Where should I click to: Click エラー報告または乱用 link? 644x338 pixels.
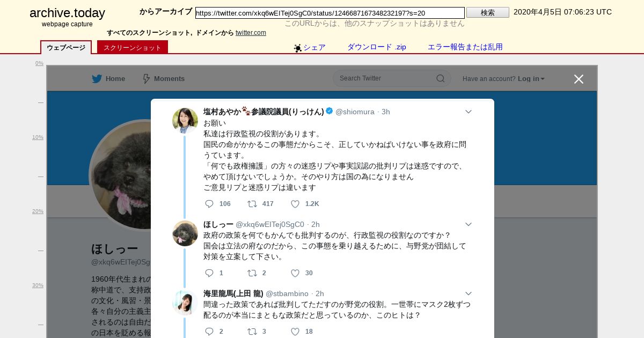465,47
